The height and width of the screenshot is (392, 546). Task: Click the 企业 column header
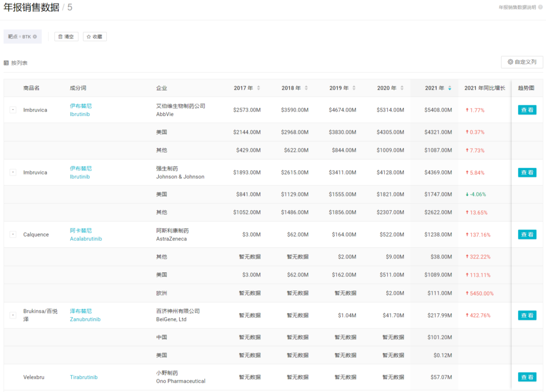pyautogui.click(x=162, y=88)
